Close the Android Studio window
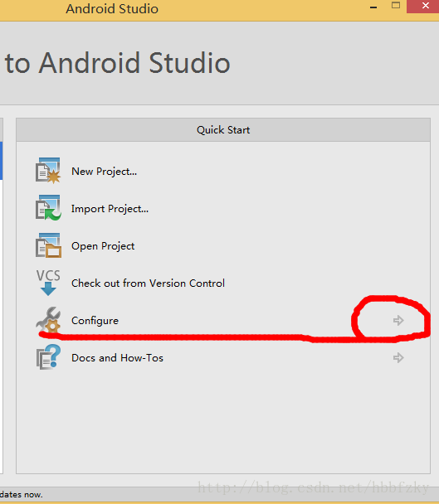The height and width of the screenshot is (504, 439). 425,6
